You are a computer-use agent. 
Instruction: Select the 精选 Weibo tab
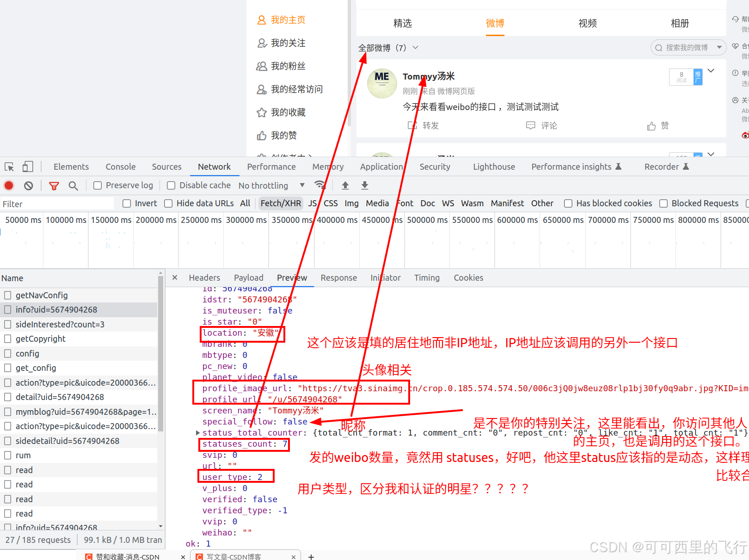click(403, 23)
